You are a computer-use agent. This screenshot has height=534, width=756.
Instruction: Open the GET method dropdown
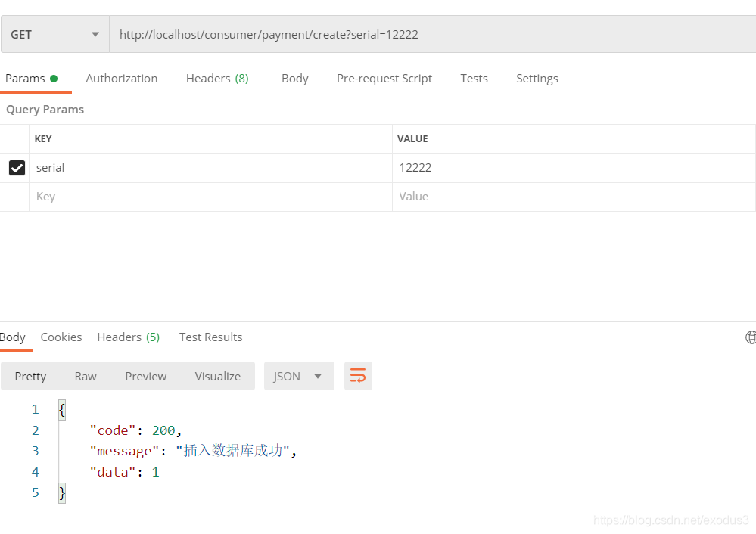click(x=55, y=34)
